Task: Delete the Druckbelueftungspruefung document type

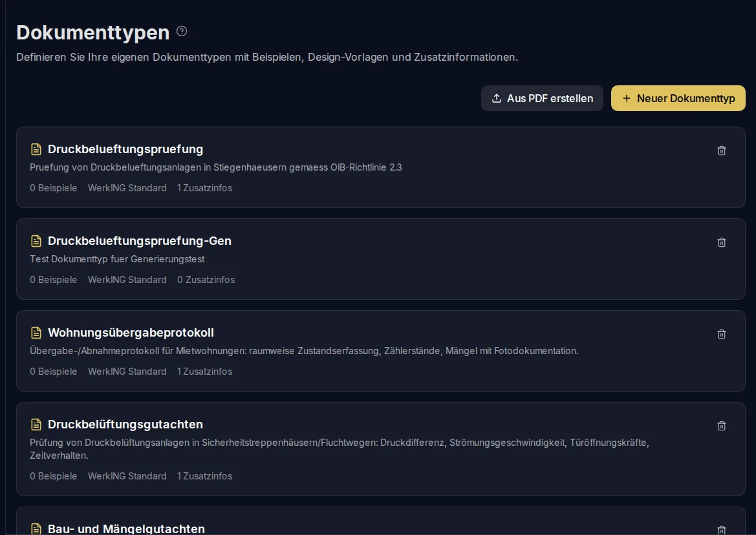Action: 721,151
